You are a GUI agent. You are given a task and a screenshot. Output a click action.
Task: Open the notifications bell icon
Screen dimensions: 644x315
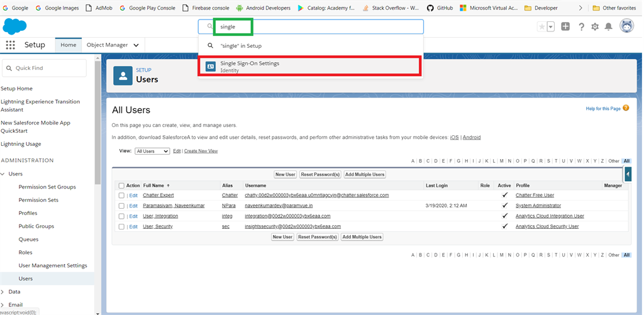coord(609,26)
